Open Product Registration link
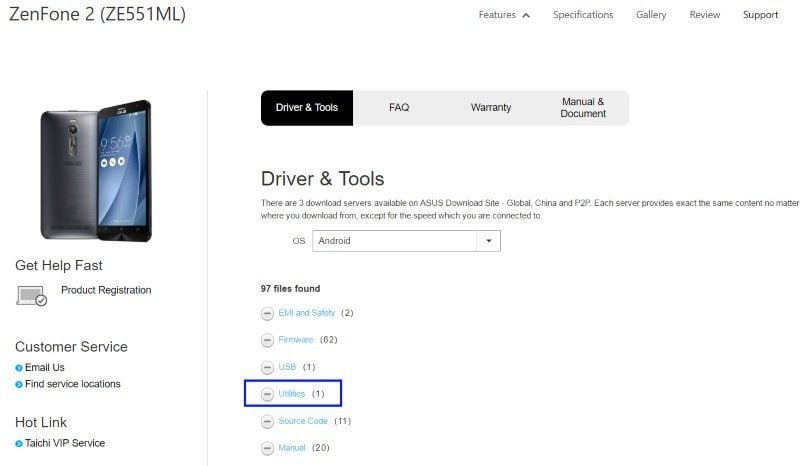800x466 pixels. click(x=106, y=290)
